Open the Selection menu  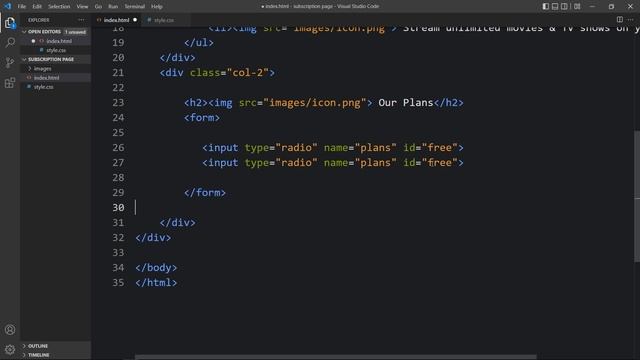point(59,6)
